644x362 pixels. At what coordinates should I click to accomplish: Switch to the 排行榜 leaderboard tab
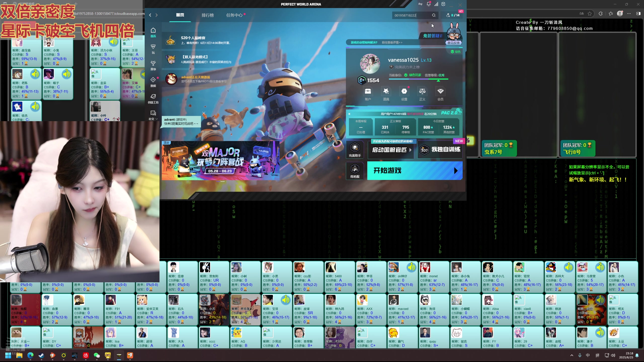[x=208, y=15]
